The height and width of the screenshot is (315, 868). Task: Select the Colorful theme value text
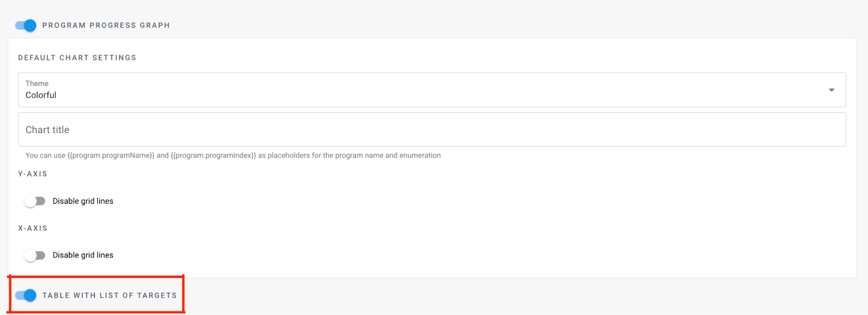41,95
